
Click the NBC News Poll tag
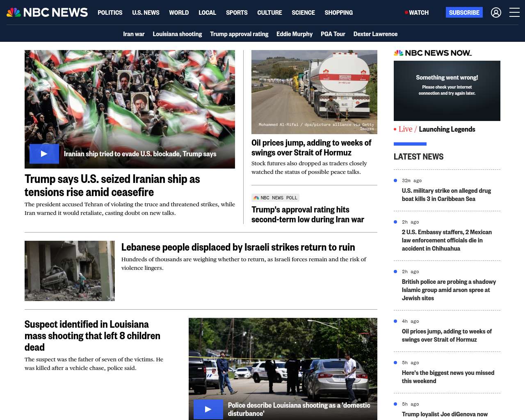click(x=275, y=198)
